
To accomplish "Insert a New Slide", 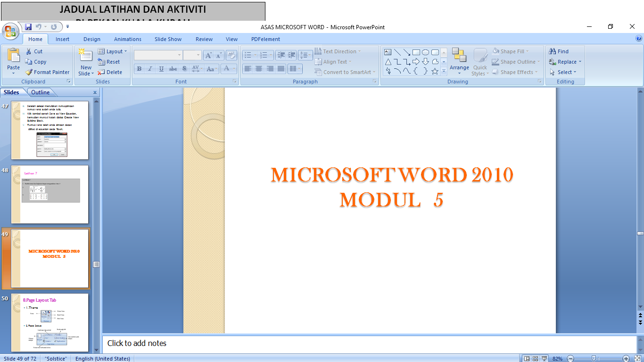I will pos(86,62).
